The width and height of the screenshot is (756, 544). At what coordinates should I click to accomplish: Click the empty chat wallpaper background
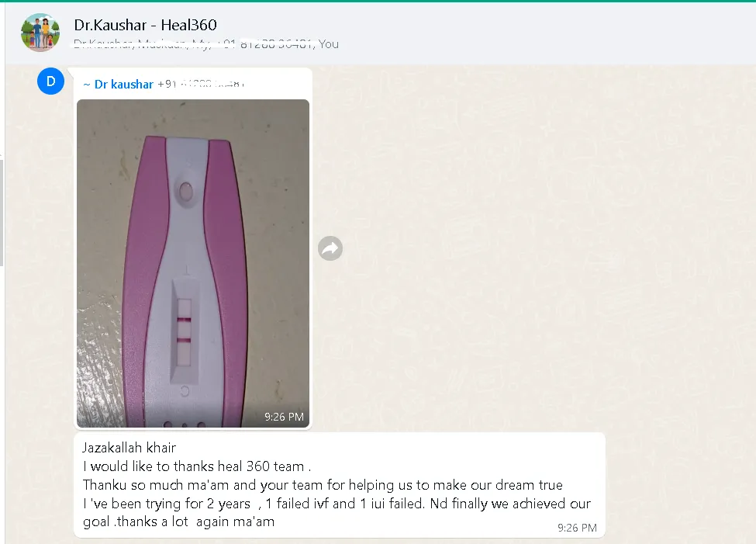pos(530,241)
